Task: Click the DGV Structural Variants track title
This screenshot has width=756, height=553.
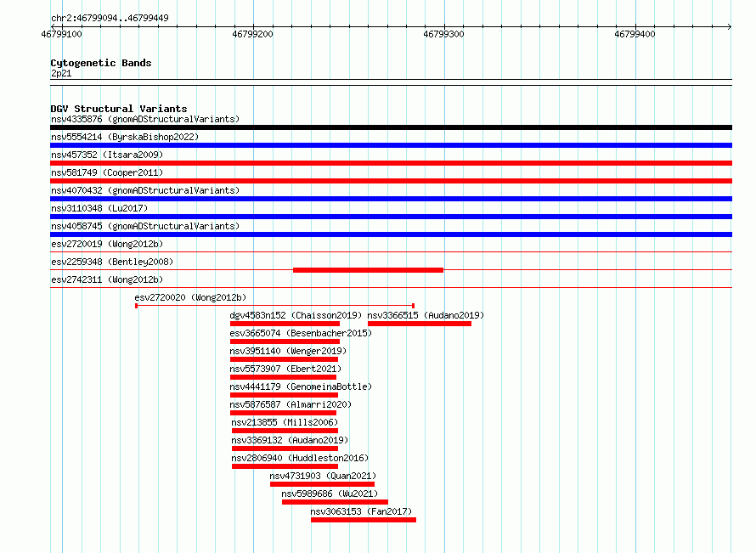Action: [119, 109]
